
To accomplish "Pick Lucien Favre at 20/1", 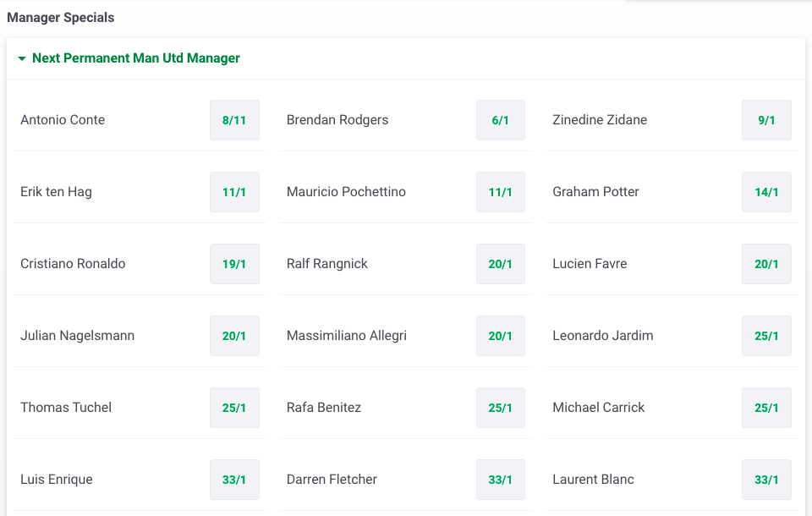I will [766, 264].
